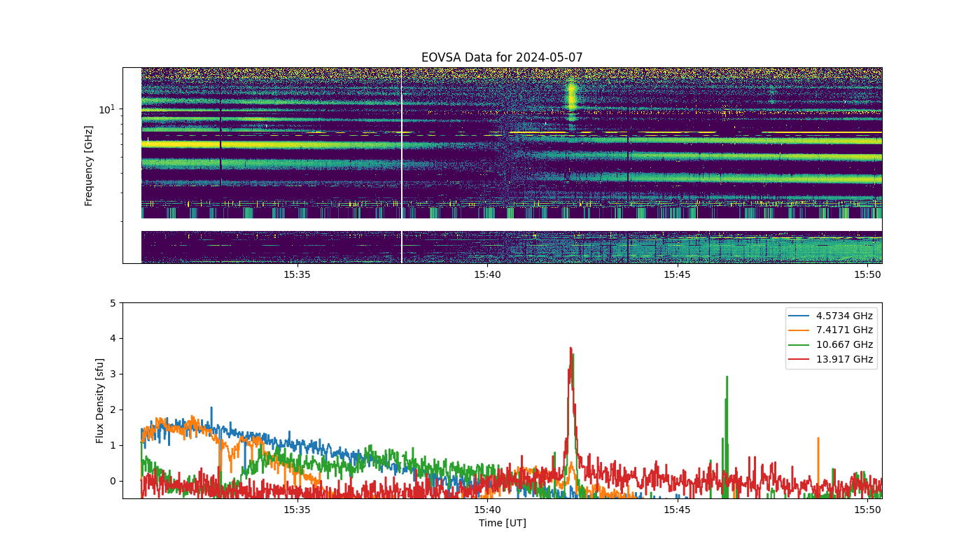Click the 15:50 tick label under the flux plot

pyautogui.click(x=868, y=510)
